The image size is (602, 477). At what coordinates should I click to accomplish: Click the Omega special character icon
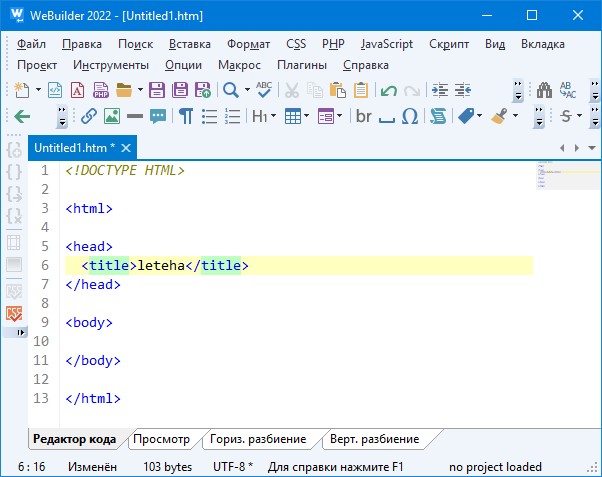(x=410, y=116)
